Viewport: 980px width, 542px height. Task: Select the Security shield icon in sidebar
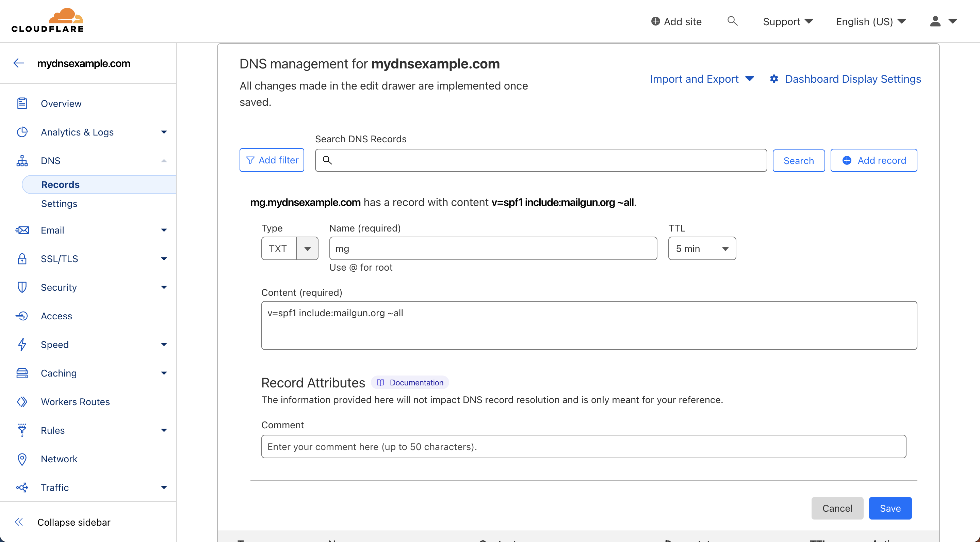click(x=22, y=287)
